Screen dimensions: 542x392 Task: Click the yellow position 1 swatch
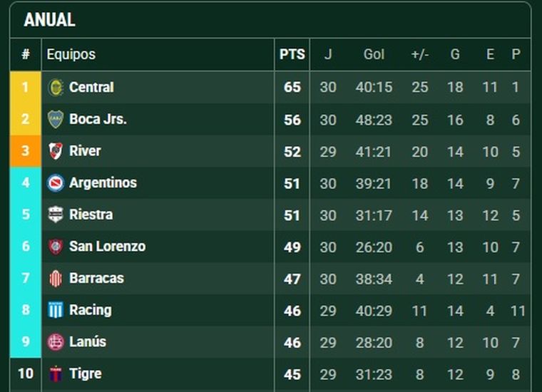click(26, 88)
